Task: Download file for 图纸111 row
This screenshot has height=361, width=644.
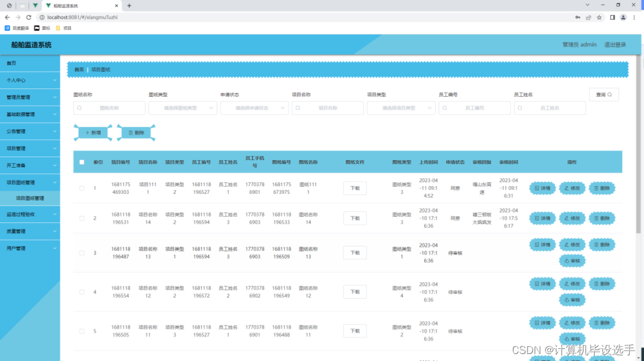Action: (x=355, y=188)
